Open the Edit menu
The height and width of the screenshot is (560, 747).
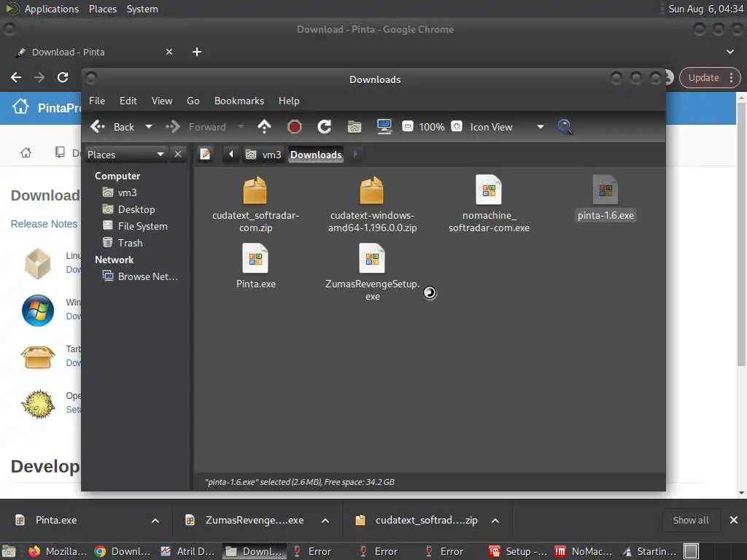[128, 101]
